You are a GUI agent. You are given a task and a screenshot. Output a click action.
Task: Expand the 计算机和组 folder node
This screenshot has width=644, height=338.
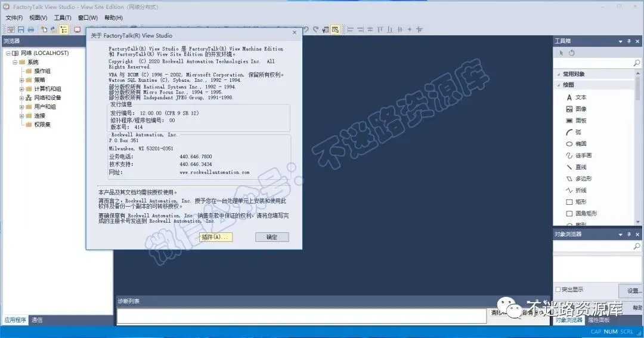tap(21, 89)
